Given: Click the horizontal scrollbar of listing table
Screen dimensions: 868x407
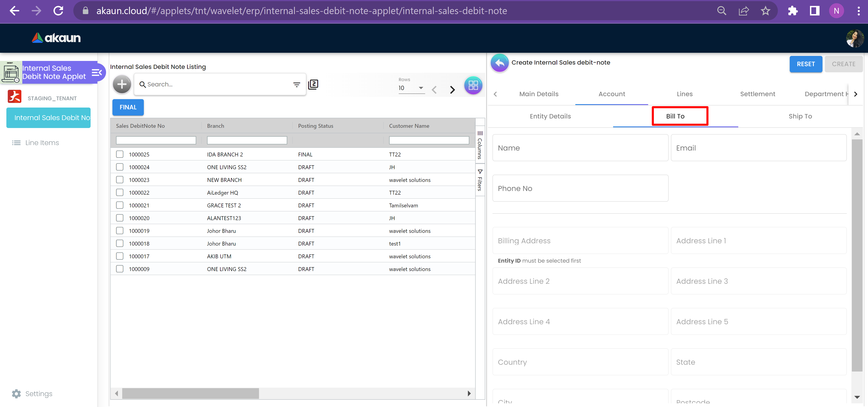Looking at the screenshot, I should coord(190,393).
